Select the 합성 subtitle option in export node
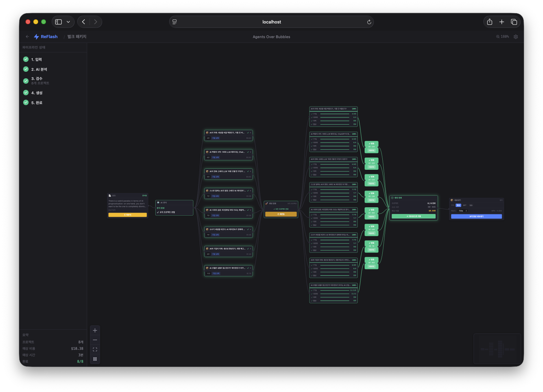Image resolution: width=543 pixels, height=392 pixels. (458, 205)
